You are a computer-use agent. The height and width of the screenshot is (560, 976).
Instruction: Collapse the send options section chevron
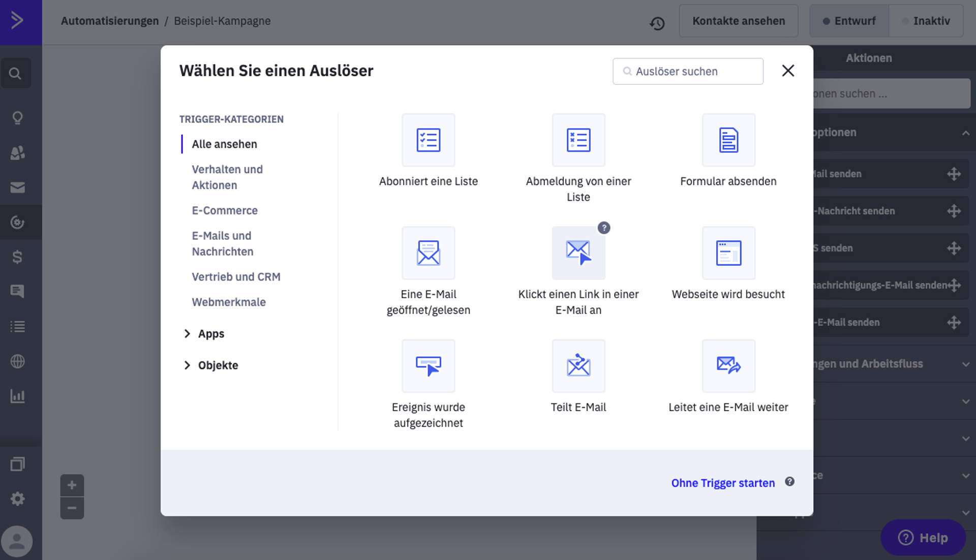[x=965, y=133]
